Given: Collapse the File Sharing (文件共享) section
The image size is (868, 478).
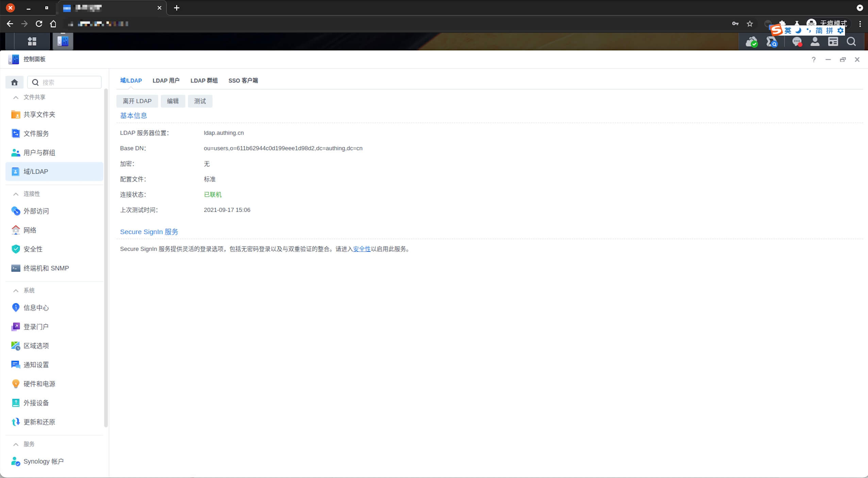Looking at the screenshot, I should coord(16,97).
